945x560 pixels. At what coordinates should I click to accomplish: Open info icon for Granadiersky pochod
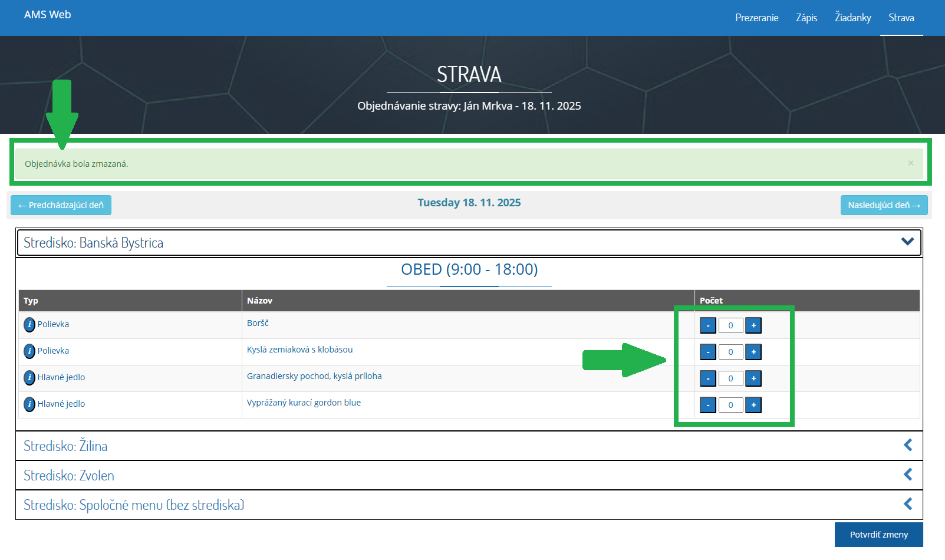[x=29, y=377]
